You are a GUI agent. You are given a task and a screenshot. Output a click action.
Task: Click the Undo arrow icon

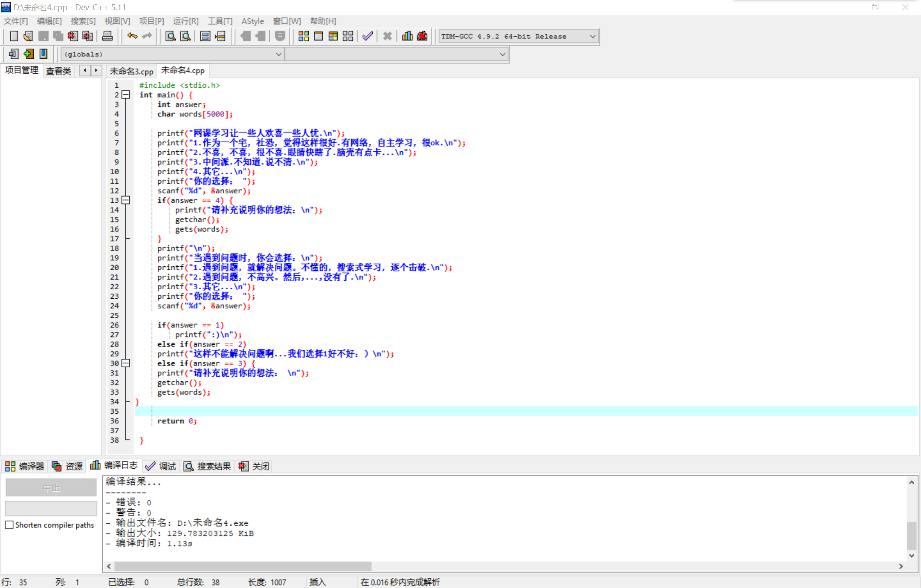[x=132, y=36]
